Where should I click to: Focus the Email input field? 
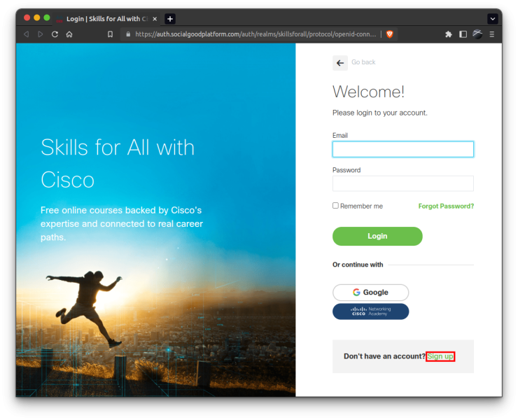point(403,149)
